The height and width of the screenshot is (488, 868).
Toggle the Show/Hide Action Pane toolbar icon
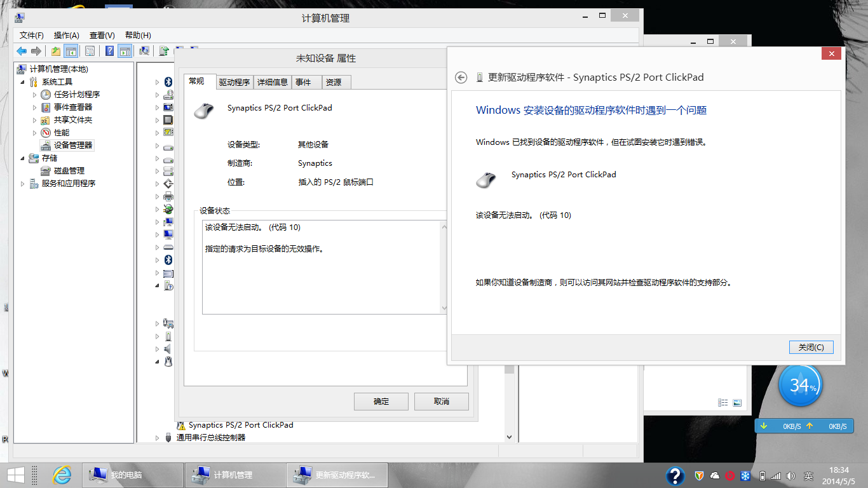[125, 51]
